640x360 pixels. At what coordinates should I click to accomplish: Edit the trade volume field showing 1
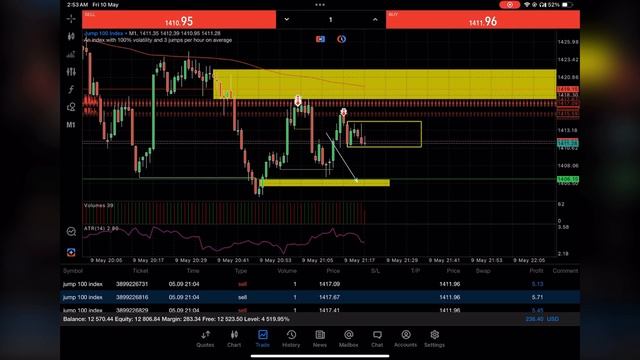pyautogui.click(x=331, y=19)
